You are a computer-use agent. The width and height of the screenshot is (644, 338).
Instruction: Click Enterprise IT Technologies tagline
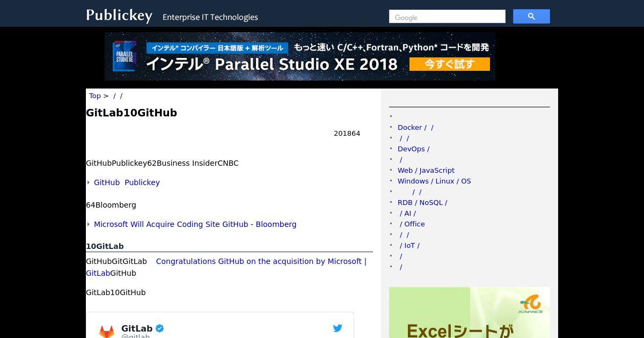coord(210,17)
